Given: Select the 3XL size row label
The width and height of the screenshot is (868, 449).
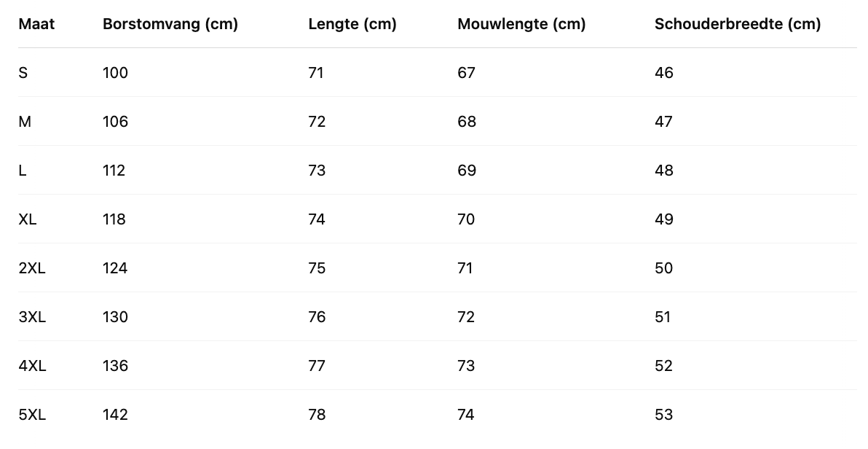Looking at the screenshot, I should (32, 317).
